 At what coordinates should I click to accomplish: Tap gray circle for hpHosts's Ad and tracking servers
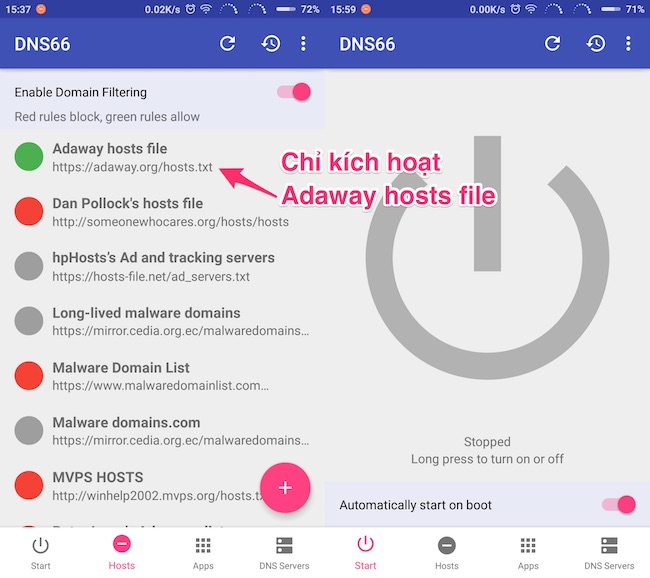[x=29, y=266]
